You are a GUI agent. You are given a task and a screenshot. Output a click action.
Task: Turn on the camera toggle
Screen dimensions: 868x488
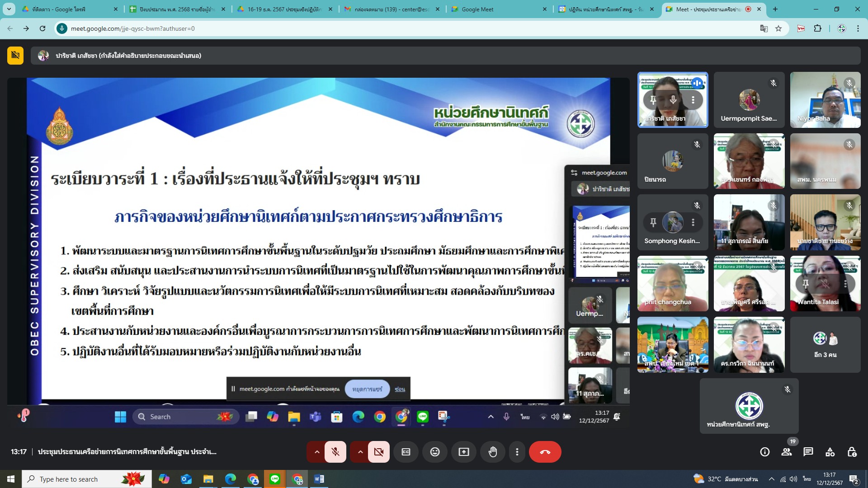[379, 452]
